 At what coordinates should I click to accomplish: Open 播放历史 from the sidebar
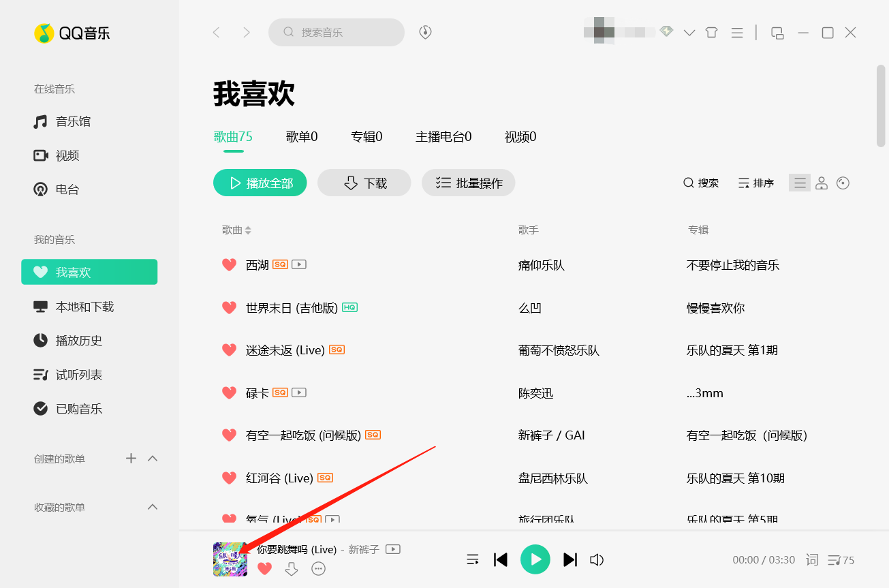[75, 340]
